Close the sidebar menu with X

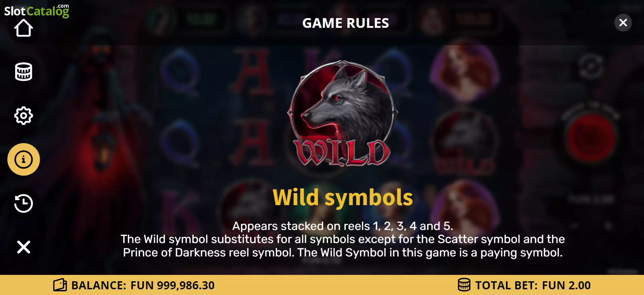(23, 247)
